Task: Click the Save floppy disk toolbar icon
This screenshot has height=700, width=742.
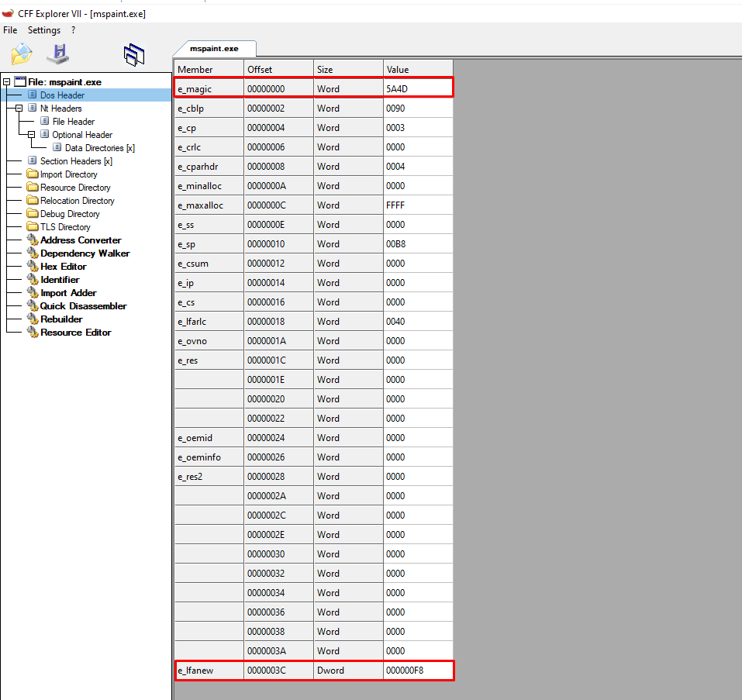Action: [58, 54]
